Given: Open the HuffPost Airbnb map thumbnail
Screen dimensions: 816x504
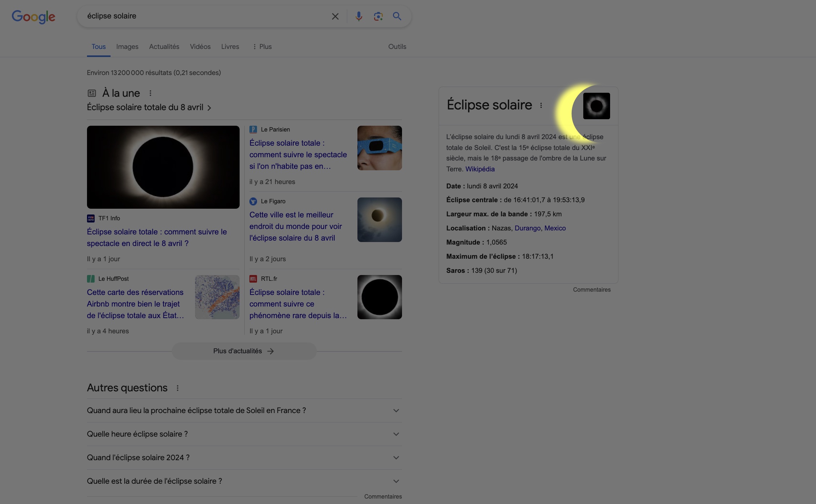Looking at the screenshot, I should [217, 297].
